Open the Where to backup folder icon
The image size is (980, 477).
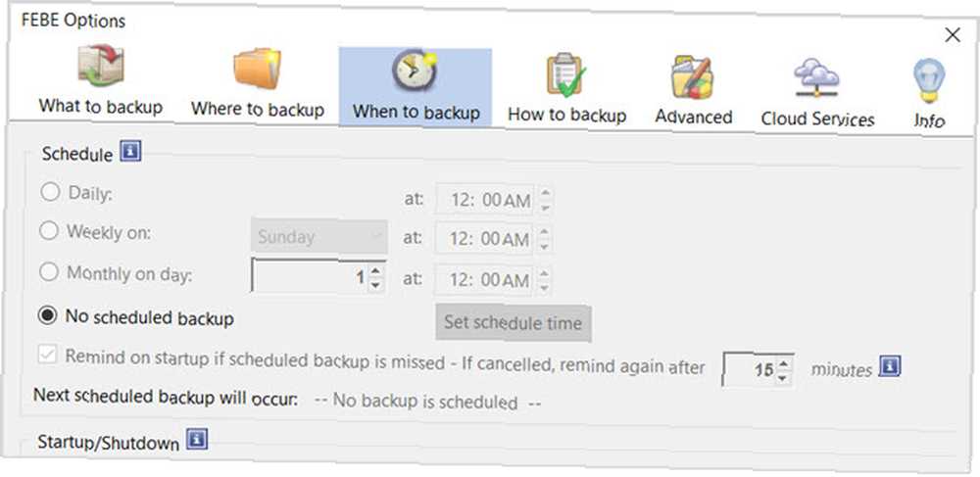click(257, 70)
